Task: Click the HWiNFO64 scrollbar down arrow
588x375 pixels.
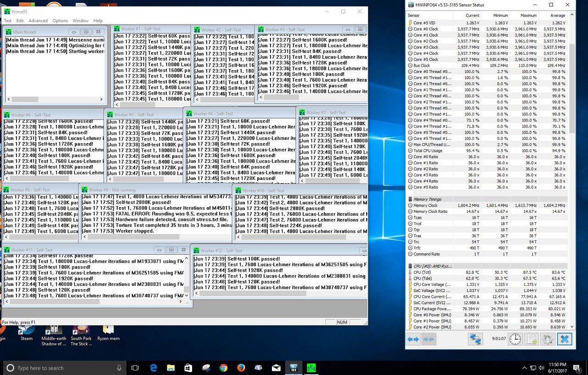Action: click(x=572, y=326)
